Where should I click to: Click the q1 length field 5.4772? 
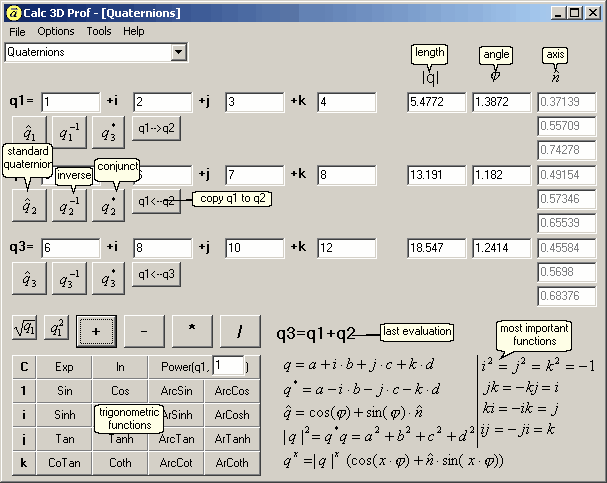(437, 102)
